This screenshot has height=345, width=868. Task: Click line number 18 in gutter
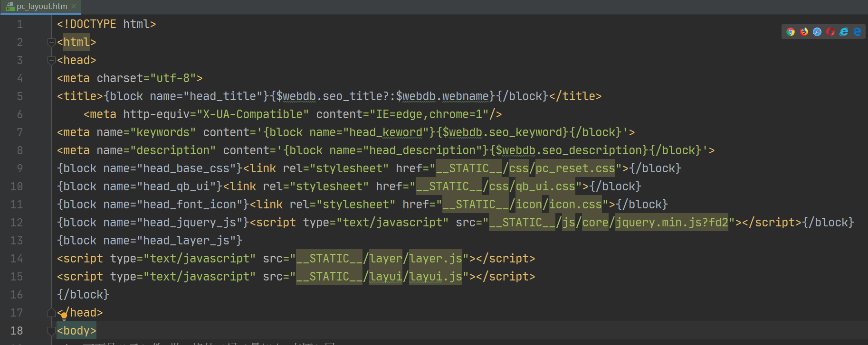(17, 331)
